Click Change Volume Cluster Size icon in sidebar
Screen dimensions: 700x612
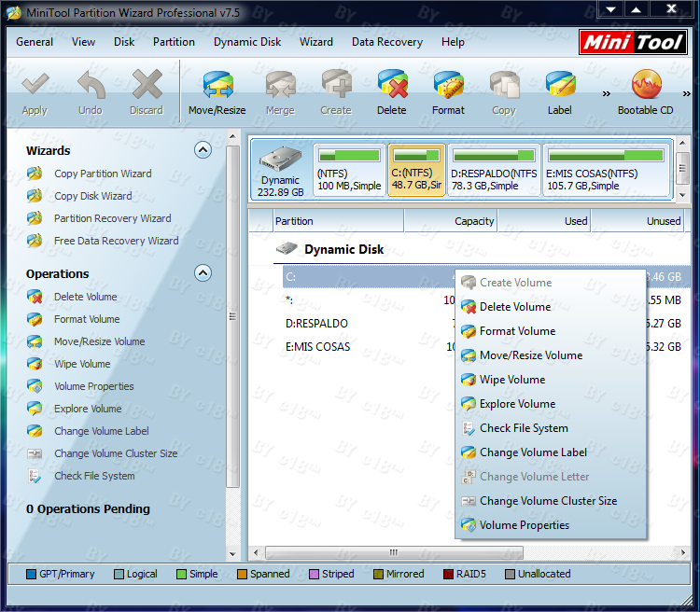click(x=35, y=453)
